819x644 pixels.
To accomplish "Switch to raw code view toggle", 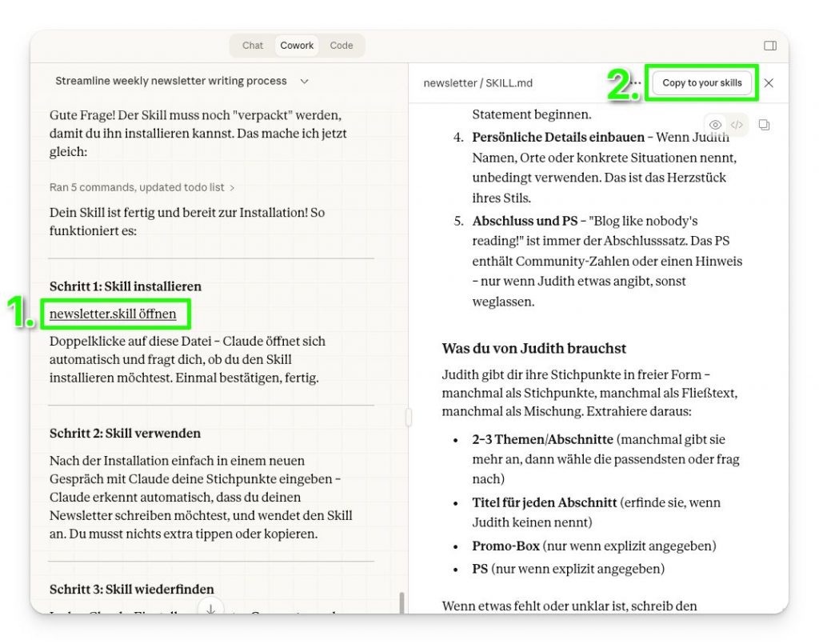I will click(x=737, y=125).
